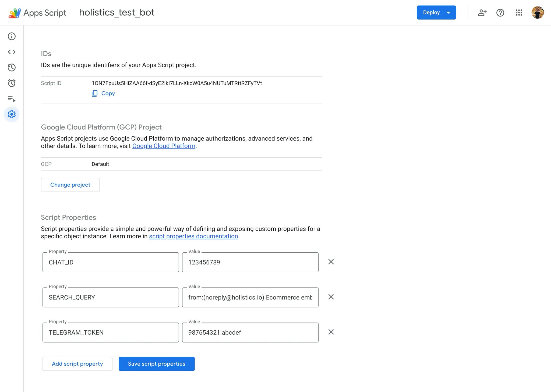Open script properties documentation link
Screen dimensions: 551x392
(x=193, y=236)
